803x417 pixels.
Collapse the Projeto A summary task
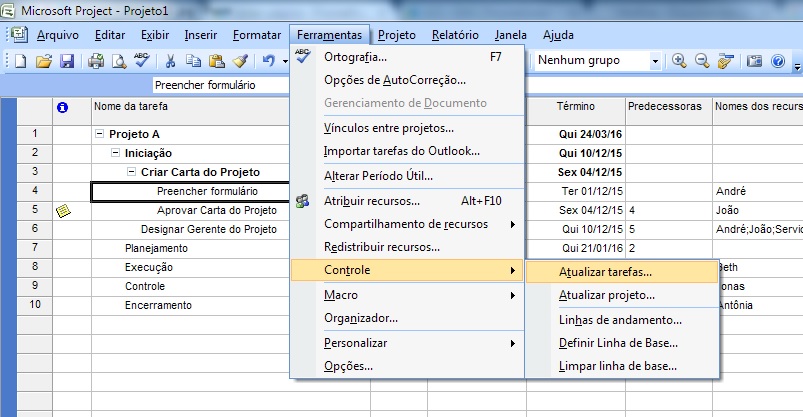coord(99,134)
